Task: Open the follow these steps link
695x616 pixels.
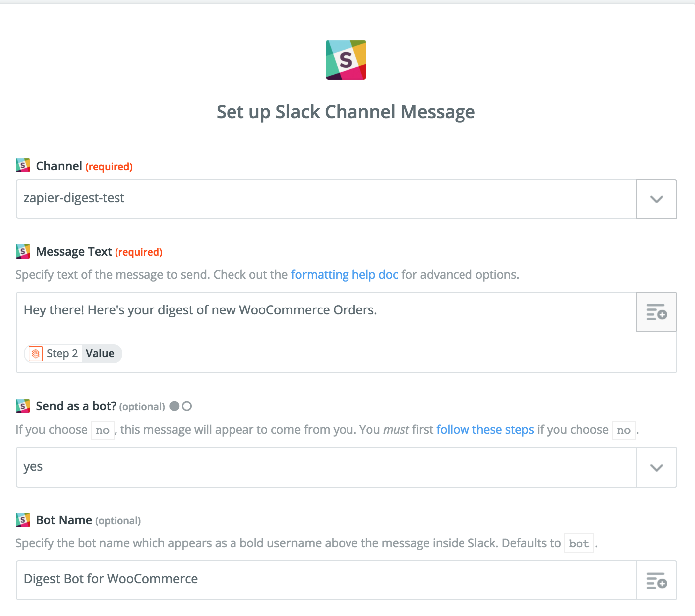Action: click(x=485, y=430)
